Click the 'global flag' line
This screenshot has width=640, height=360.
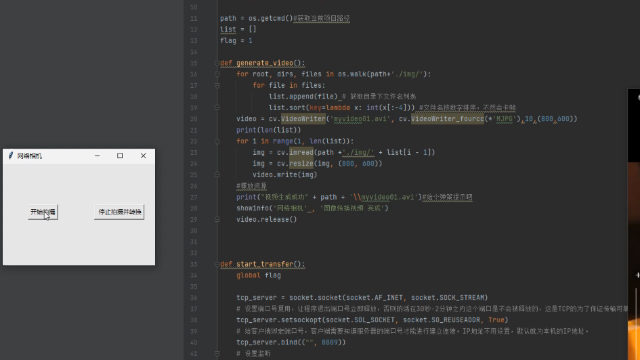[258, 276]
